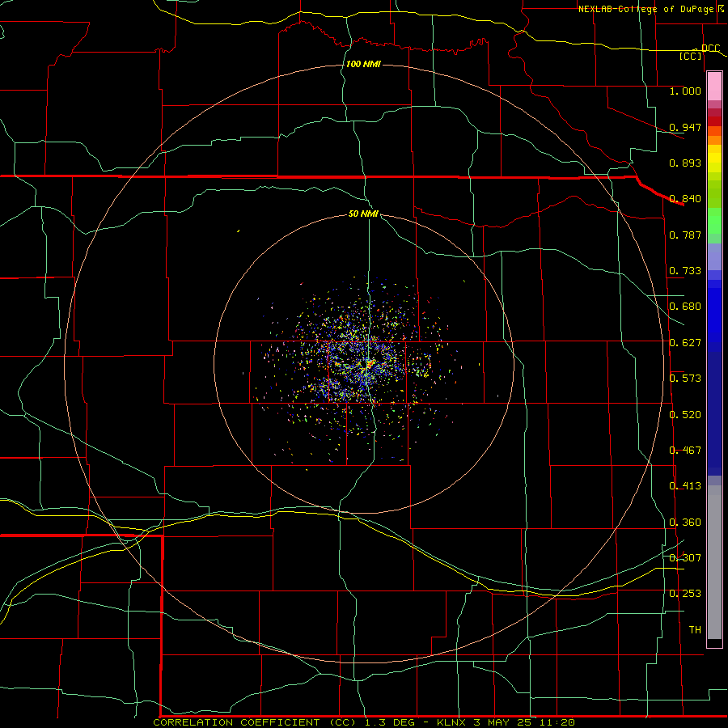Click the TH label beside the color bar

[695, 629]
